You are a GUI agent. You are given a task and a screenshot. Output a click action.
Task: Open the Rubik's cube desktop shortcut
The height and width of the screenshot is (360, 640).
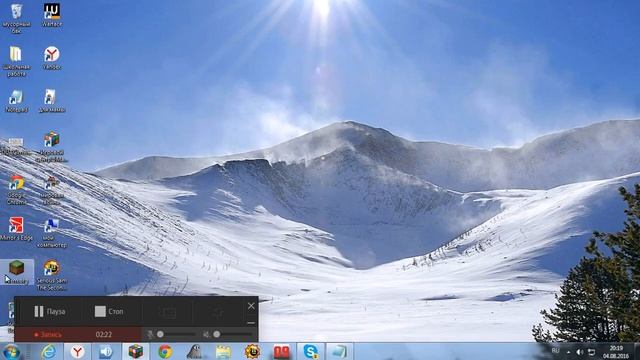[x=51, y=147]
